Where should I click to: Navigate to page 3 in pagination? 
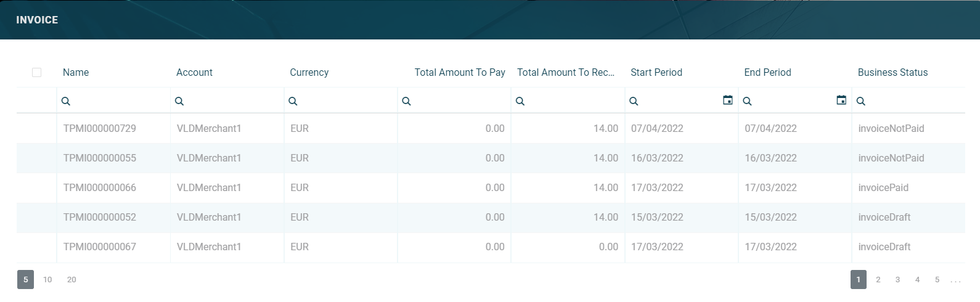[x=897, y=280]
